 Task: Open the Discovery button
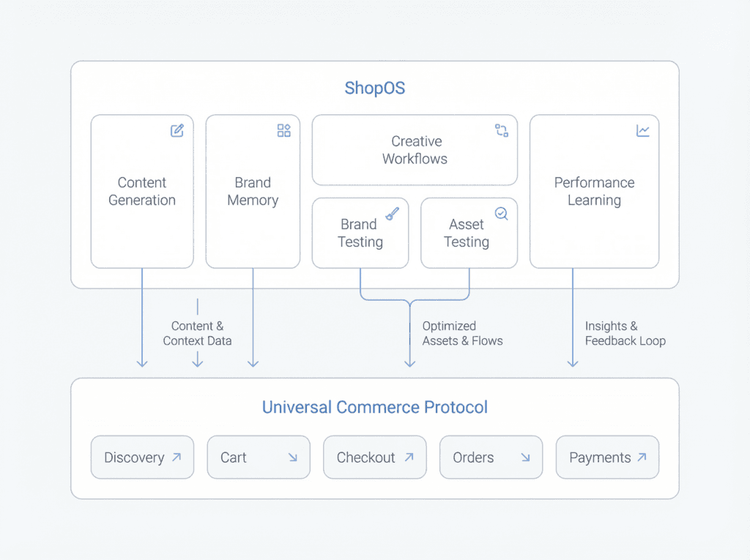click(x=143, y=458)
